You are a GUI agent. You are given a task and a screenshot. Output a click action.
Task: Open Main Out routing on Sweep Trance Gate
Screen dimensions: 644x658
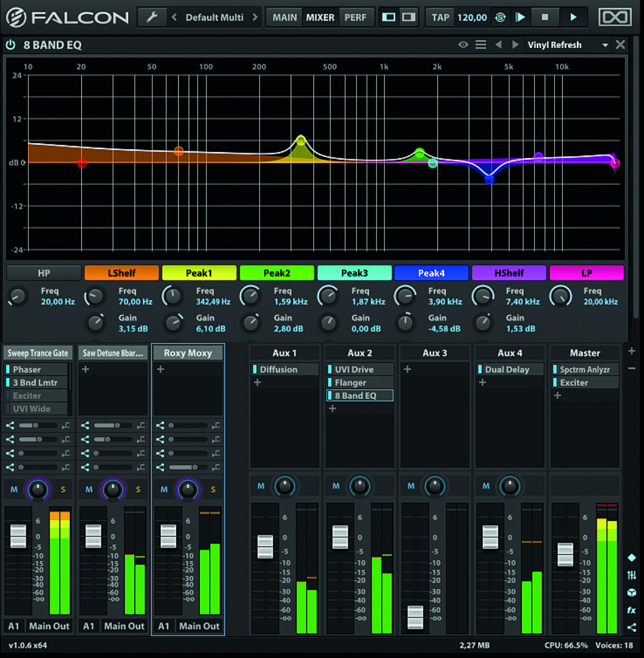coord(49,626)
